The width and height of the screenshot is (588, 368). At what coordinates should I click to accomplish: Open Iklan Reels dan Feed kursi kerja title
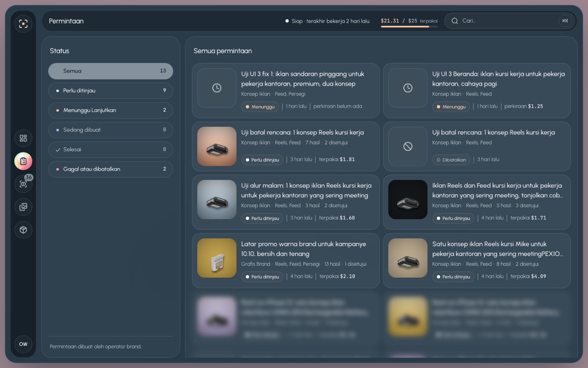498,190
